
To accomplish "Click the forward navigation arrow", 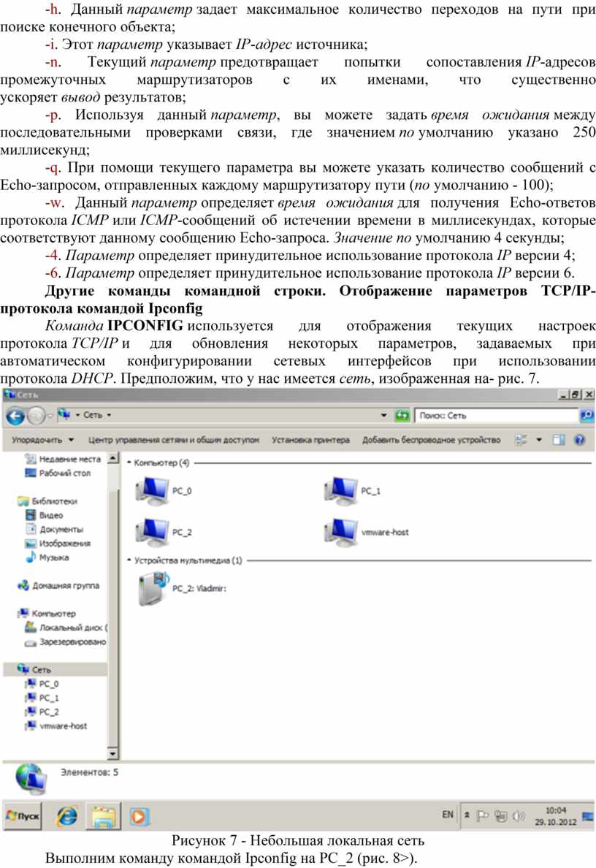I will (36, 416).
